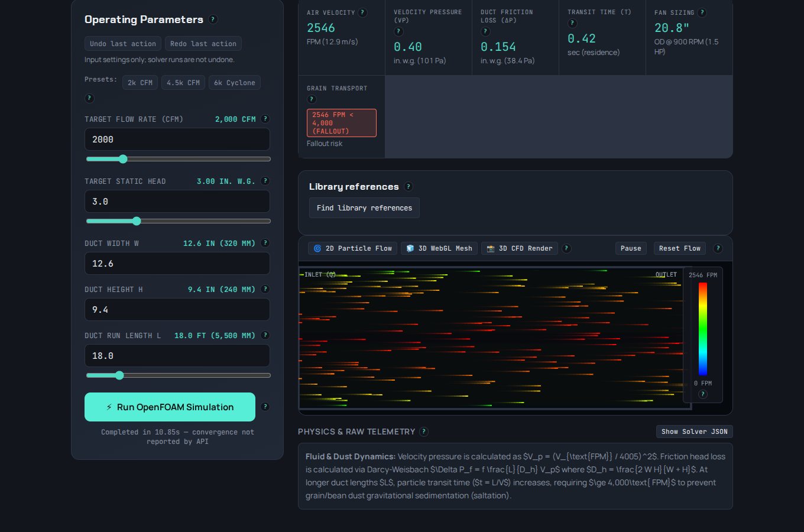This screenshot has height=532, width=804.
Task: Click the Duct Run Length input field
Action: 177,356
